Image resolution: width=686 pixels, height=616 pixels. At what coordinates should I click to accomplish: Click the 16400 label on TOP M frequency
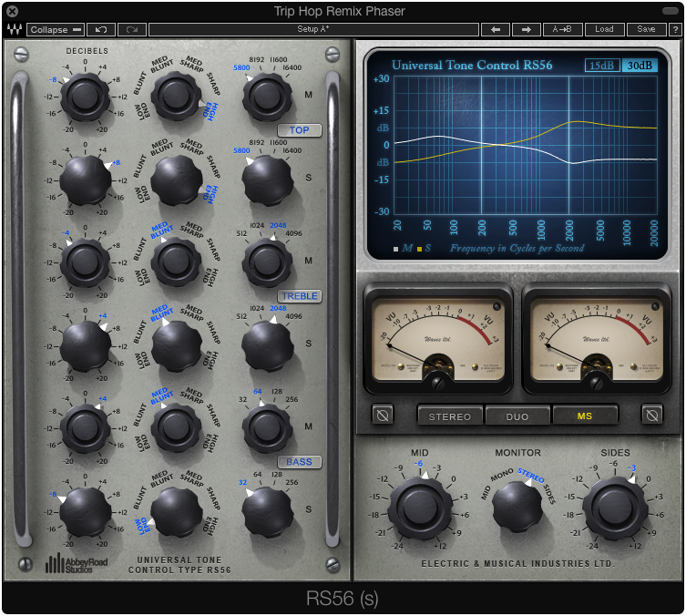pos(292,67)
